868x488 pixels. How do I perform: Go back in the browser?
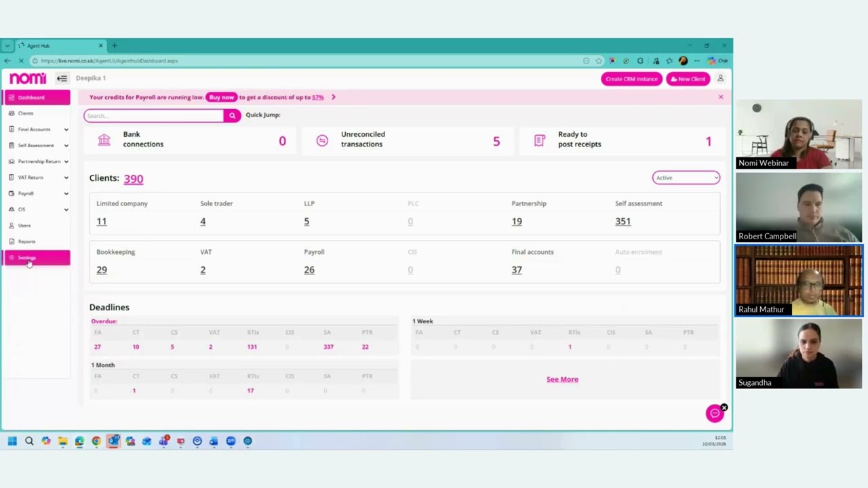[7, 60]
